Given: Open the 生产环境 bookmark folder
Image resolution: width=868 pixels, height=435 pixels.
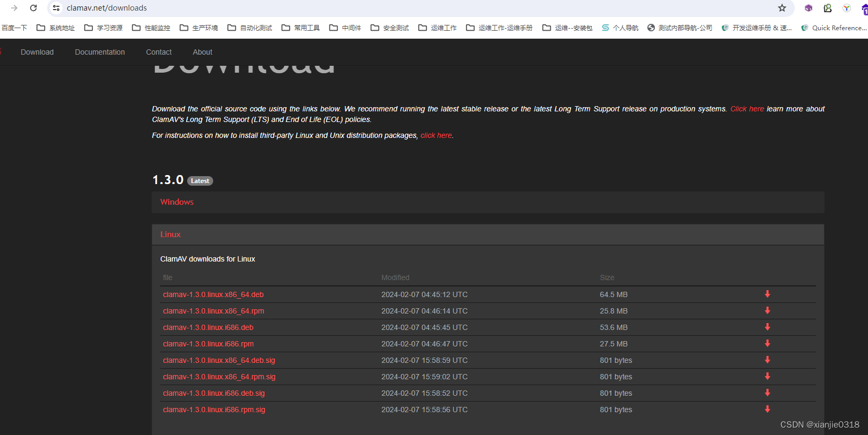Looking at the screenshot, I should 199,28.
